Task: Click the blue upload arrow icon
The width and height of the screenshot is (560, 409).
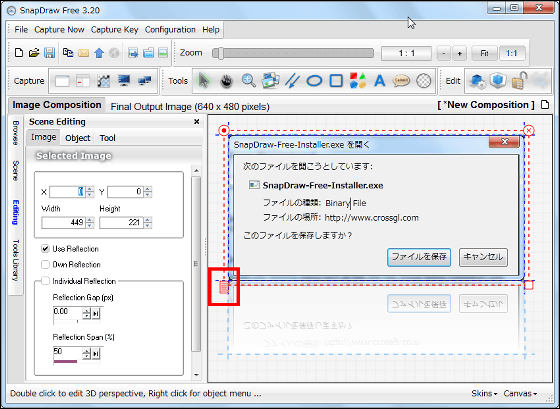Action: (99, 53)
